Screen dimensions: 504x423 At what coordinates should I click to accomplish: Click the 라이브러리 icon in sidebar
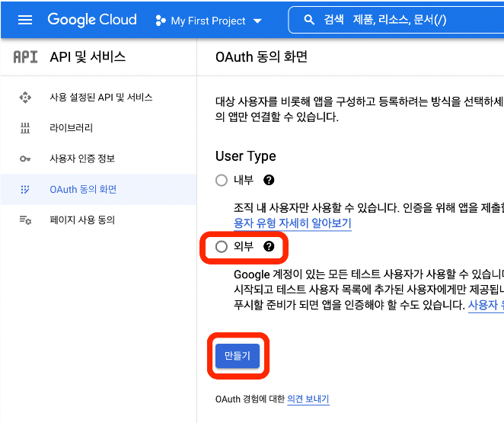point(25,128)
